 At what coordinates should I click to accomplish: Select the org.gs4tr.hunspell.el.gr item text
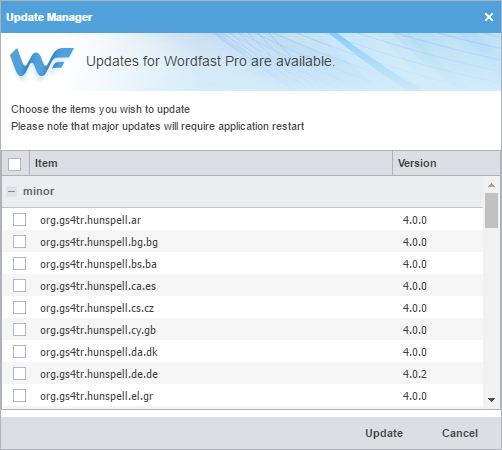pos(97,396)
